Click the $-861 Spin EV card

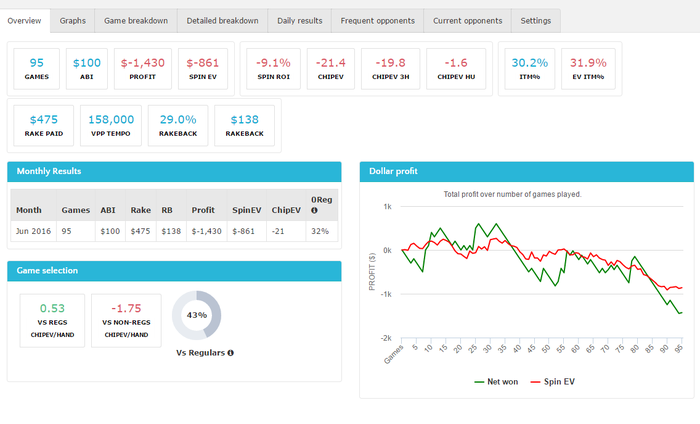pos(203,69)
